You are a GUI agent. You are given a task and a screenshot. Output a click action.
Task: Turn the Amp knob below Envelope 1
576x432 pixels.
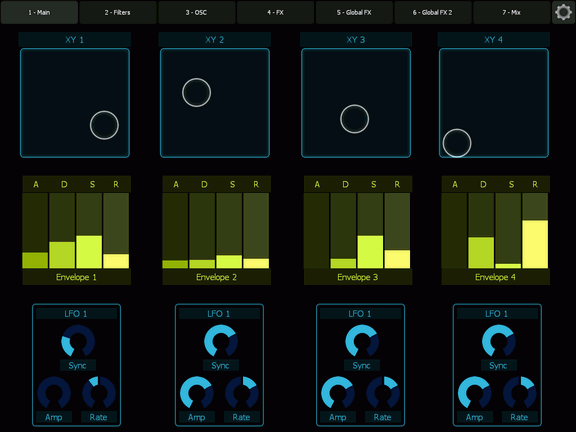click(54, 393)
